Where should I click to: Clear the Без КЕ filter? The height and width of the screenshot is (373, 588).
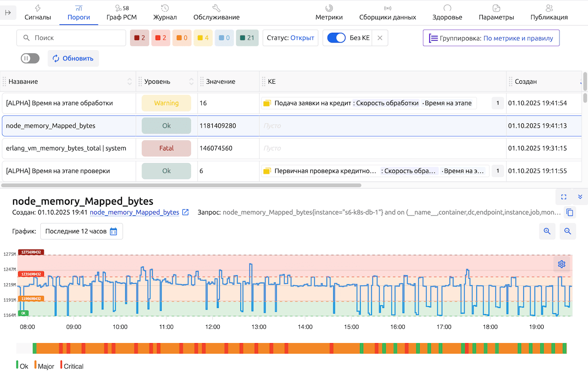point(380,38)
